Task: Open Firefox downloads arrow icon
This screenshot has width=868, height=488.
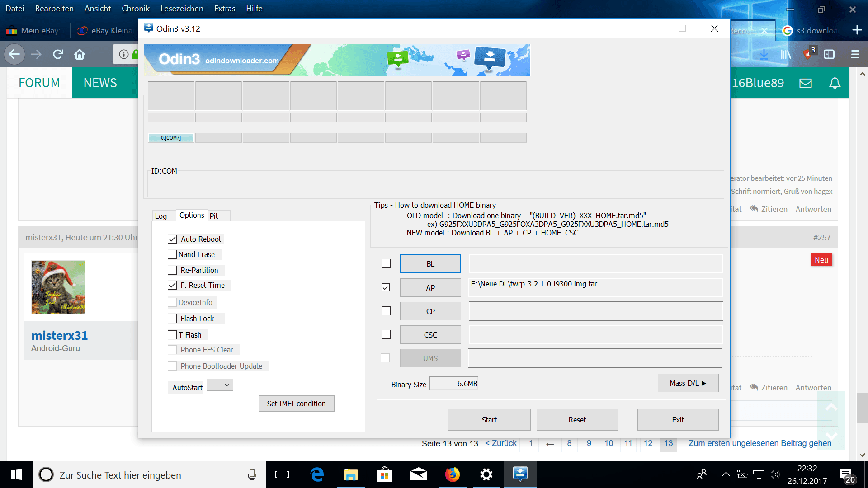Action: pos(764,55)
